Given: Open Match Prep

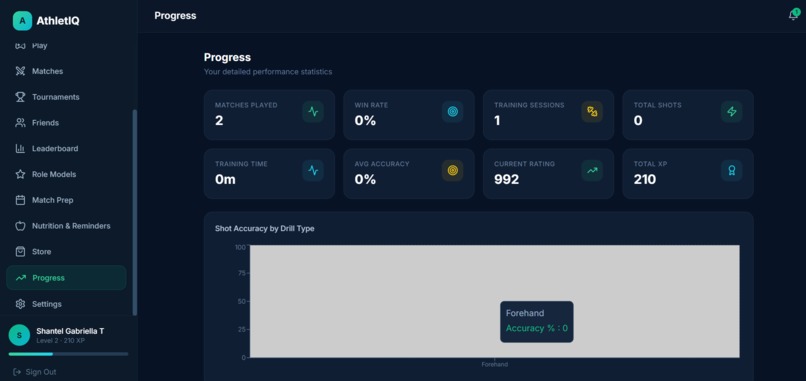Looking at the screenshot, I should (x=66, y=200).
